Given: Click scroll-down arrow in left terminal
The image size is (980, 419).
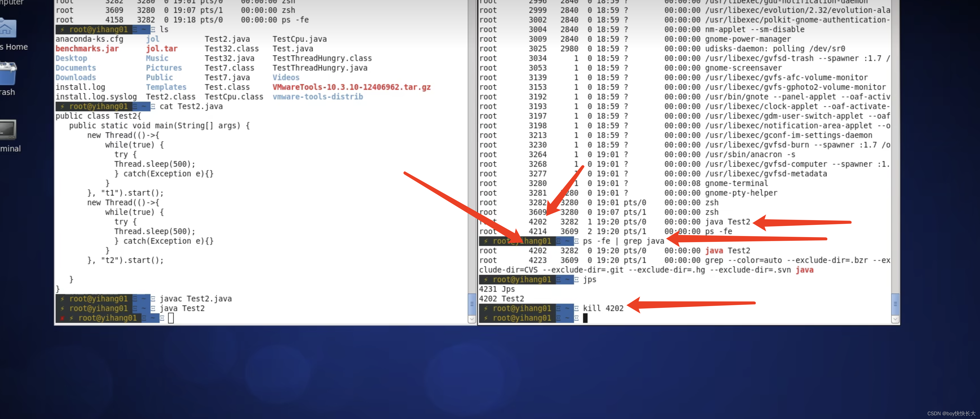Looking at the screenshot, I should tap(472, 319).
